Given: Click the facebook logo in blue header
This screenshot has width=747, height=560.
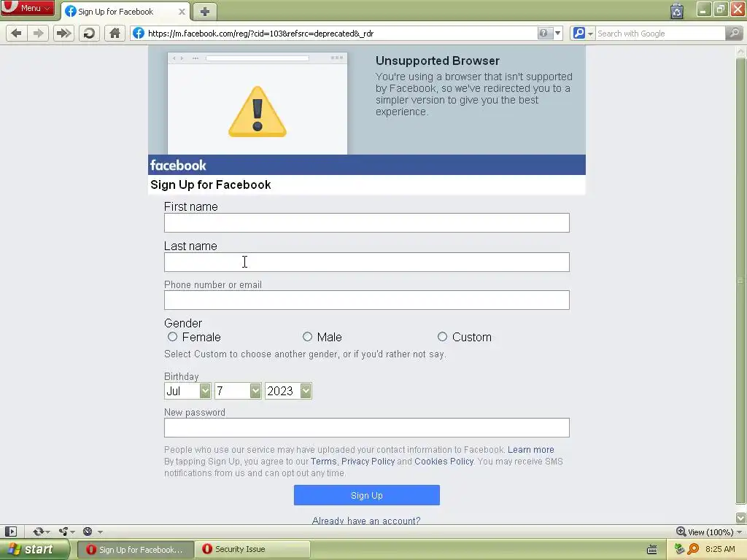Looking at the screenshot, I should [178, 166].
